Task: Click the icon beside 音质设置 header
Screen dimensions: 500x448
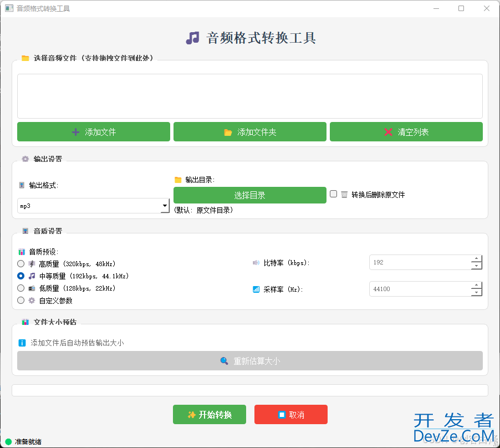Action: (x=25, y=231)
